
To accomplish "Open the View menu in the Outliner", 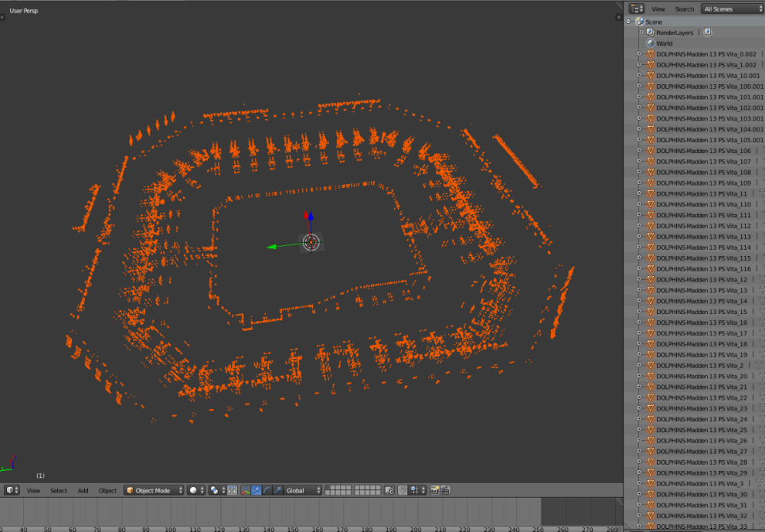I will 659,8.
